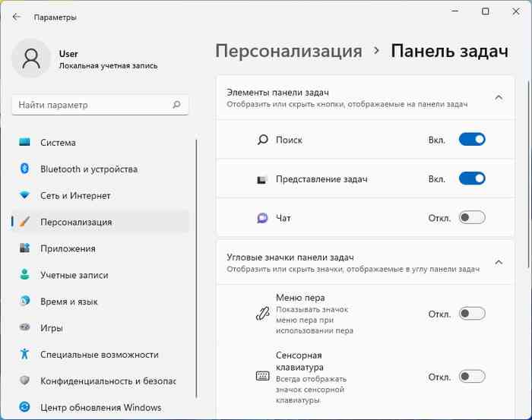Turn on the Меню пера toggle
Viewport: 532px width, 420px height.
(472, 314)
